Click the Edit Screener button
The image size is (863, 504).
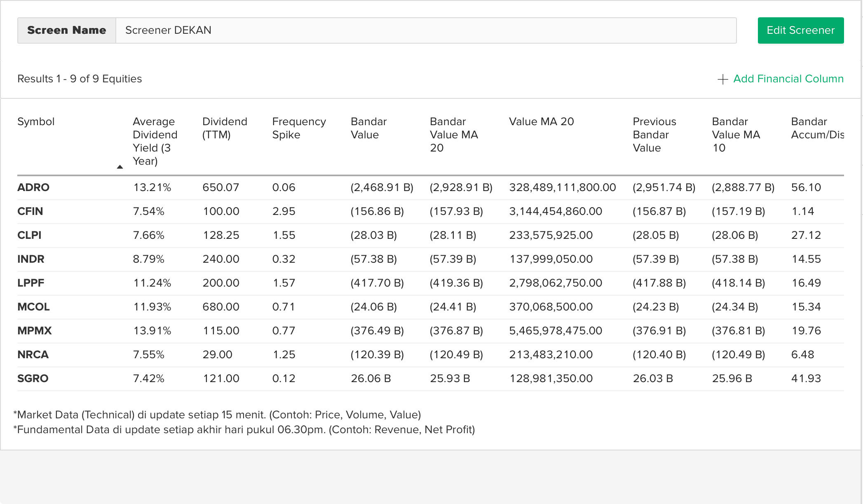pos(800,30)
